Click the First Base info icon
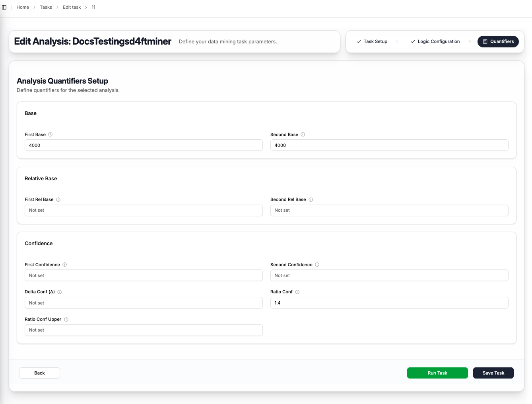Screen dimensions: 532x404 point(50,135)
